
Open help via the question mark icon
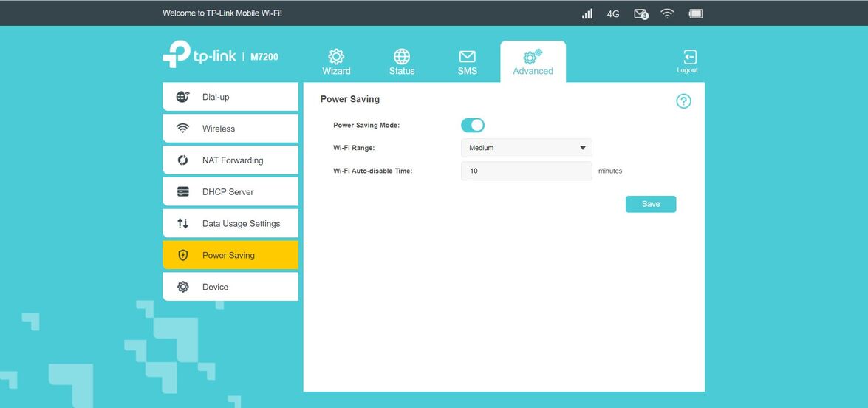point(683,101)
